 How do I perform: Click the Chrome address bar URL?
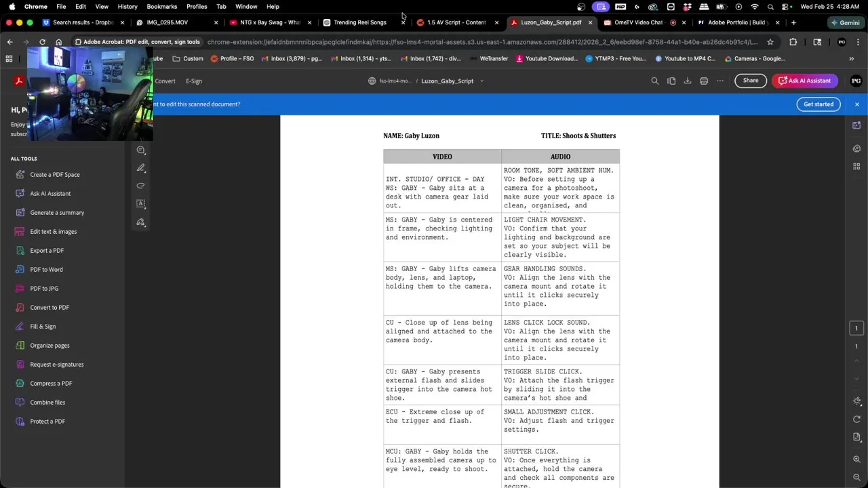point(482,42)
